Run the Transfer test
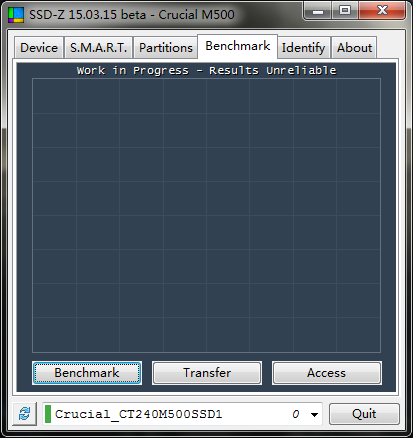The image size is (413, 438). (207, 373)
